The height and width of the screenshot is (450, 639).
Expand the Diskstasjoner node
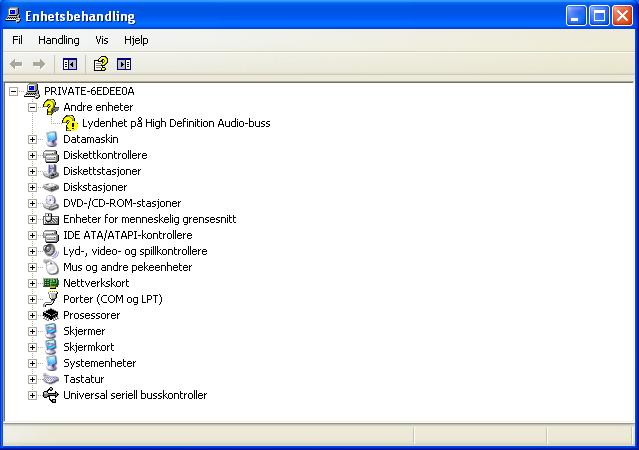click(32, 188)
